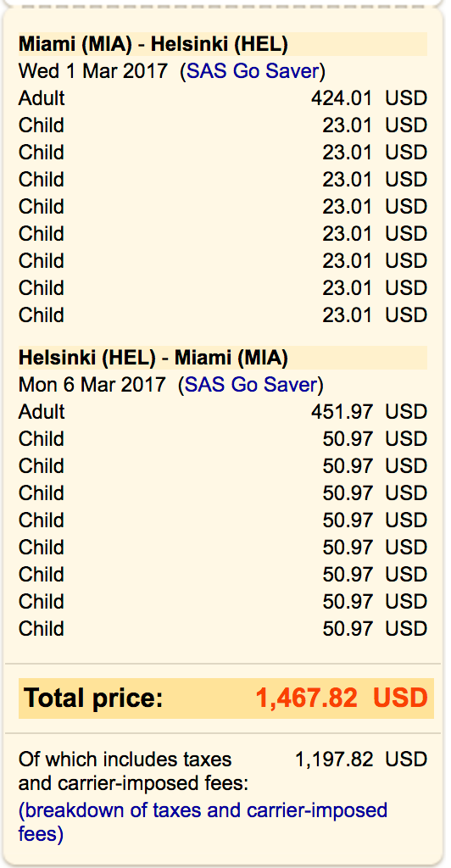Image resolution: width=451 pixels, height=868 pixels.
Task: Click the orange USD beside total price
Action: [x=400, y=698]
